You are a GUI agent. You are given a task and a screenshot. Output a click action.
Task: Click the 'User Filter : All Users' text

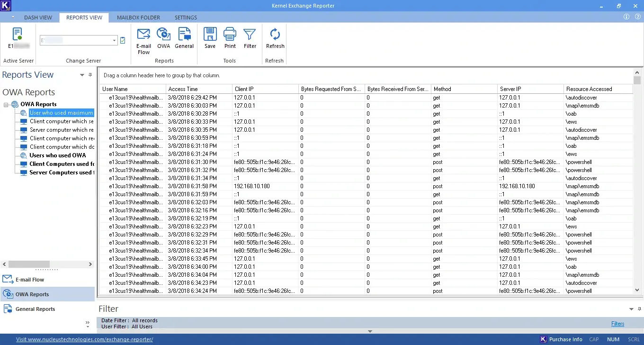click(x=127, y=327)
